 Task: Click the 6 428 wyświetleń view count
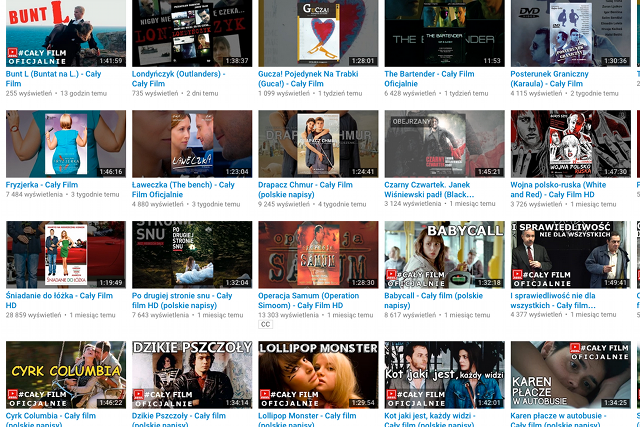coord(410,93)
